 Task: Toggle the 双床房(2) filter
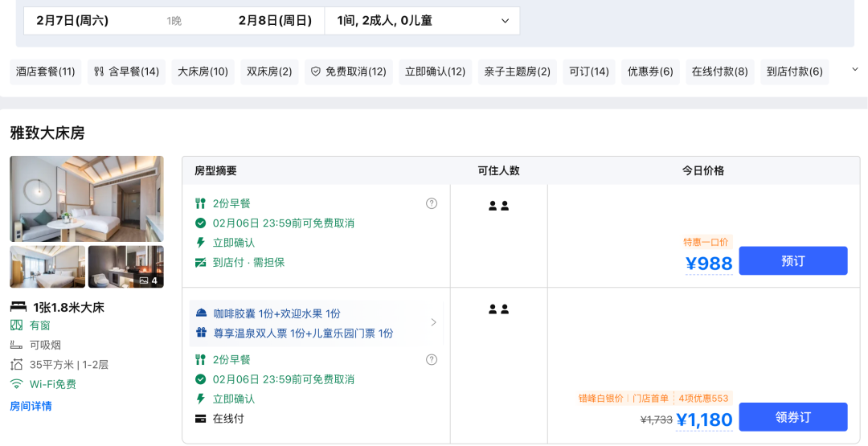(269, 72)
